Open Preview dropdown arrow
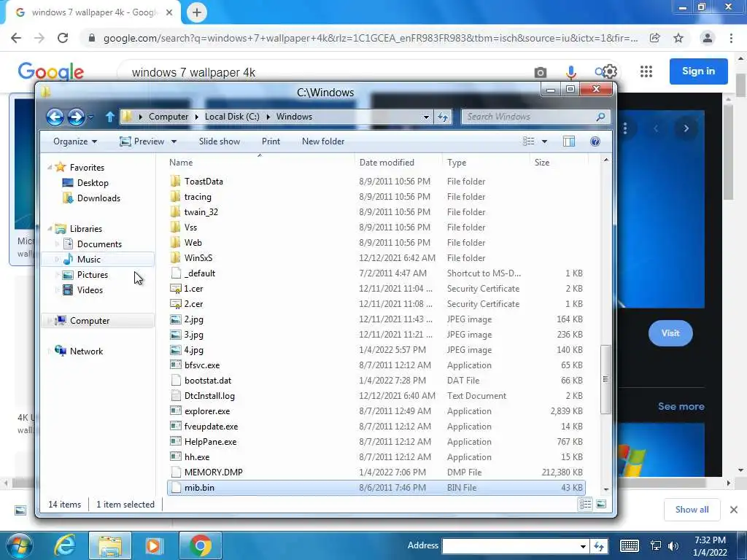Screen dimensions: 747x560 [x=174, y=141]
